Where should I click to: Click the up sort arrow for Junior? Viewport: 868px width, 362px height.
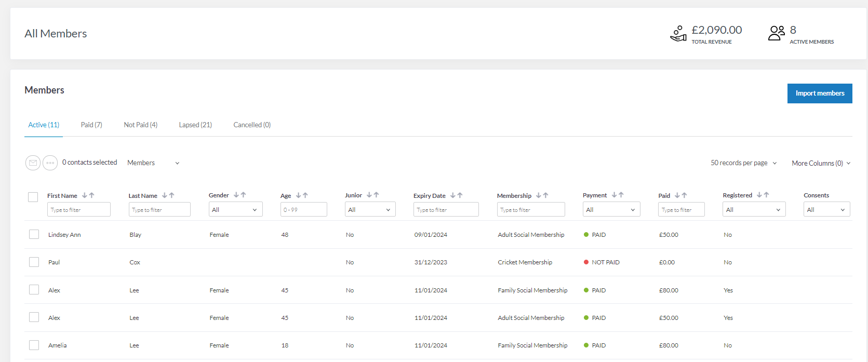click(376, 195)
